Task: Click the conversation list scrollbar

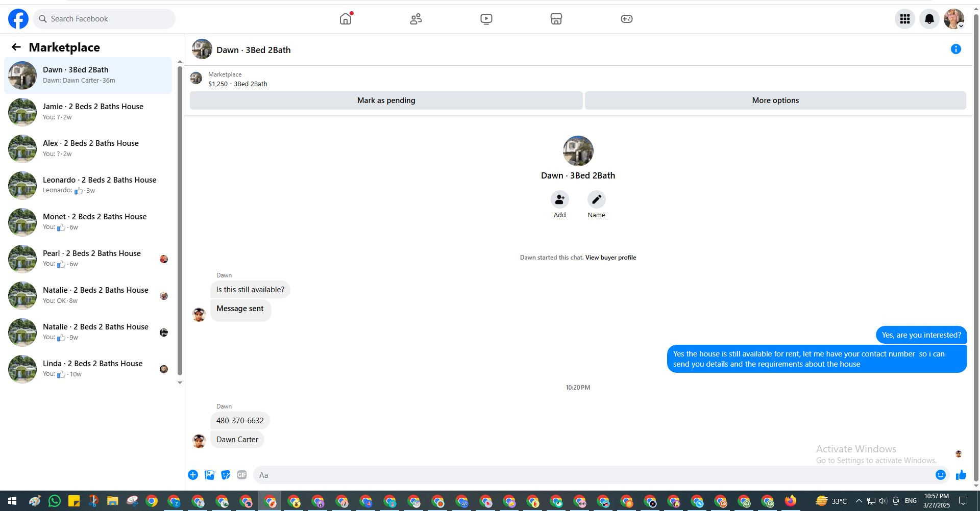Action: [x=180, y=220]
